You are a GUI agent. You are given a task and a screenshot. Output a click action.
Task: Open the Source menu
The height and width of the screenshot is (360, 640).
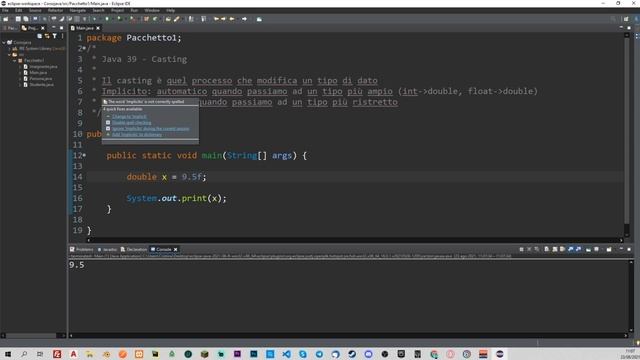click(x=35, y=10)
